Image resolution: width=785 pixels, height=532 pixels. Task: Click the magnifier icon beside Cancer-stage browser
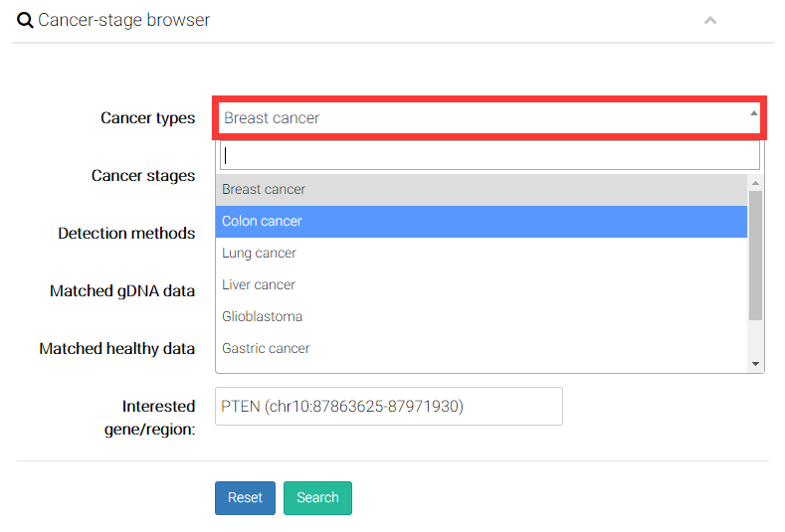tap(25, 20)
